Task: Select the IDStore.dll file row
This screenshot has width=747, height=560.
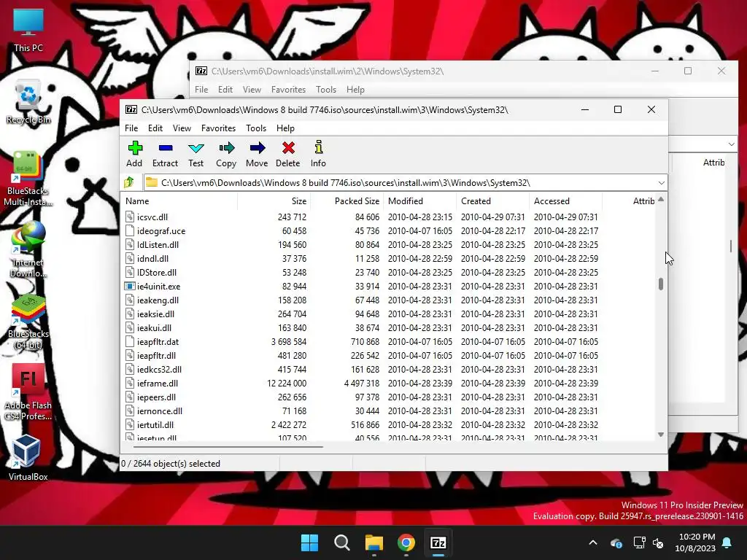Action: point(389,273)
